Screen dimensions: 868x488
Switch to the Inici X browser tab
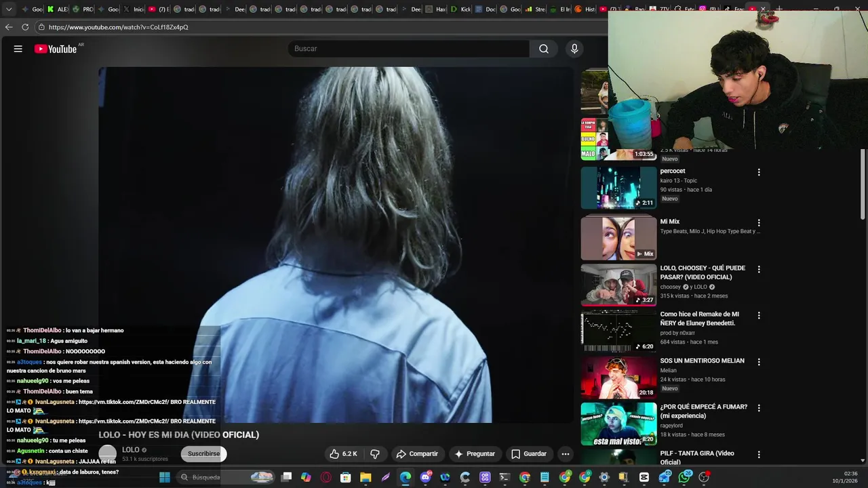[135, 9]
